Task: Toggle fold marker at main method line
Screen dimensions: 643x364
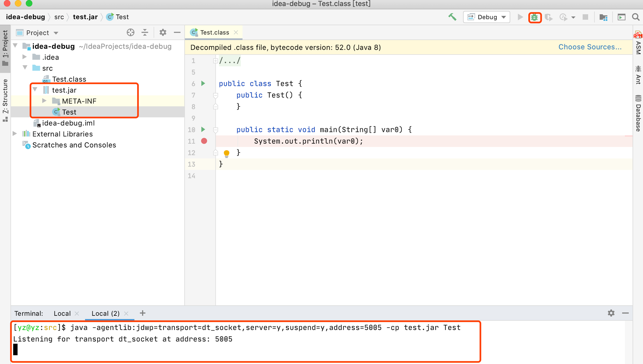Action: (x=215, y=130)
